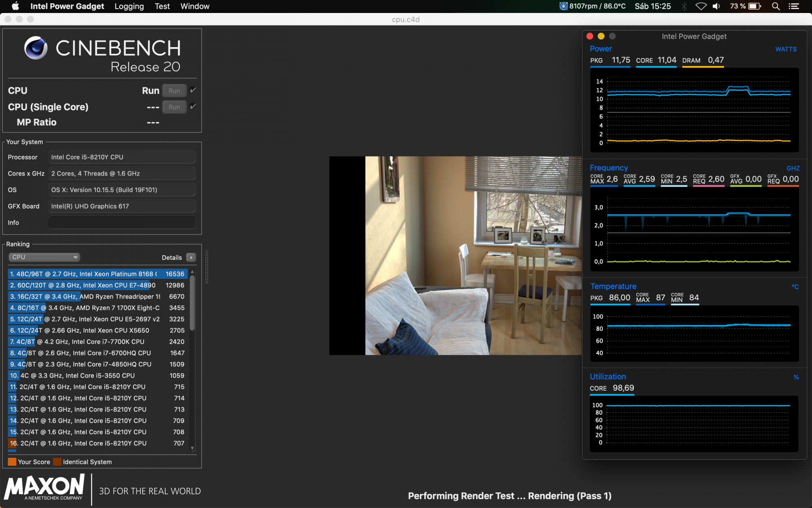Click the battery status icon
Viewport: 812px width, 508px height.
point(755,6)
